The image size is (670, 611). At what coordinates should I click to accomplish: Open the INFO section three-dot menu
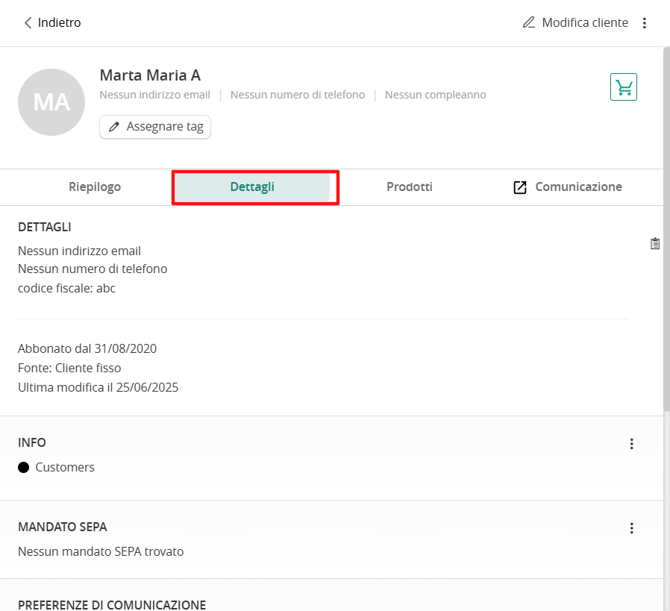click(632, 444)
